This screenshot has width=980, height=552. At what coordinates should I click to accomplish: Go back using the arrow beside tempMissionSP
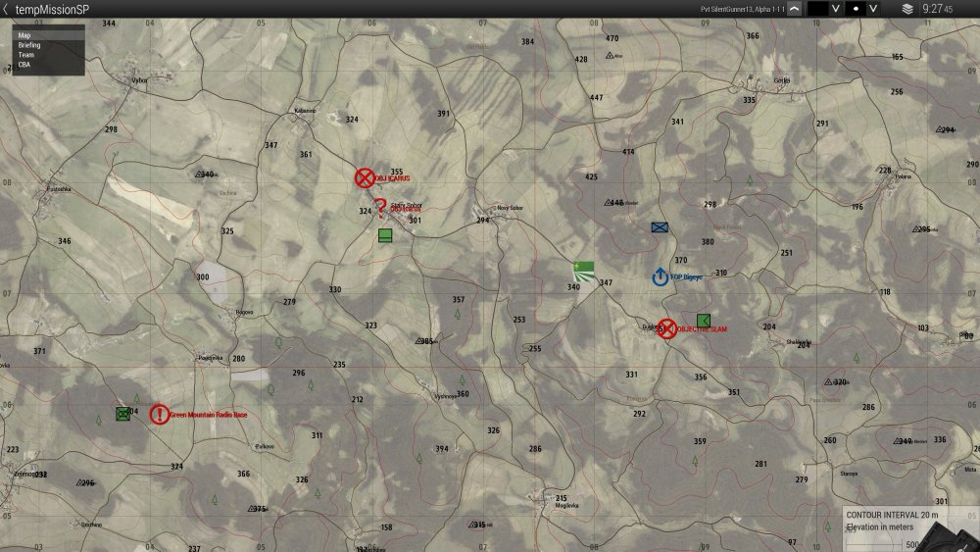click(6, 9)
